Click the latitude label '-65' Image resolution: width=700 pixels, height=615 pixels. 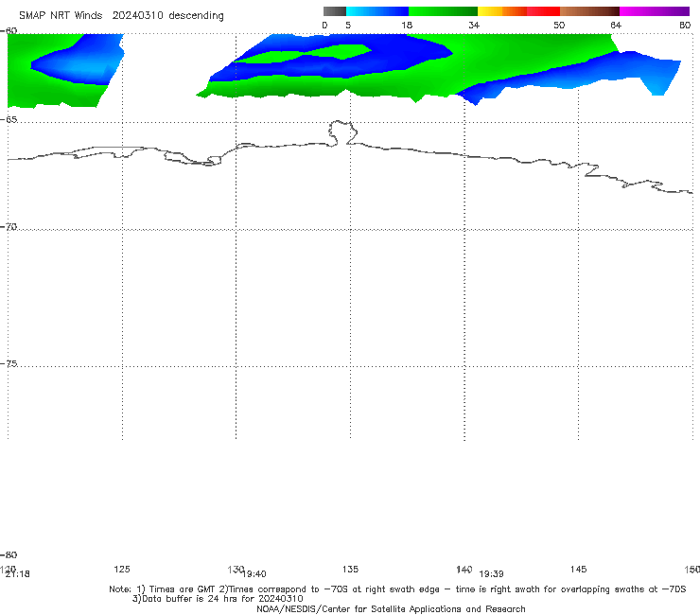click(9, 120)
